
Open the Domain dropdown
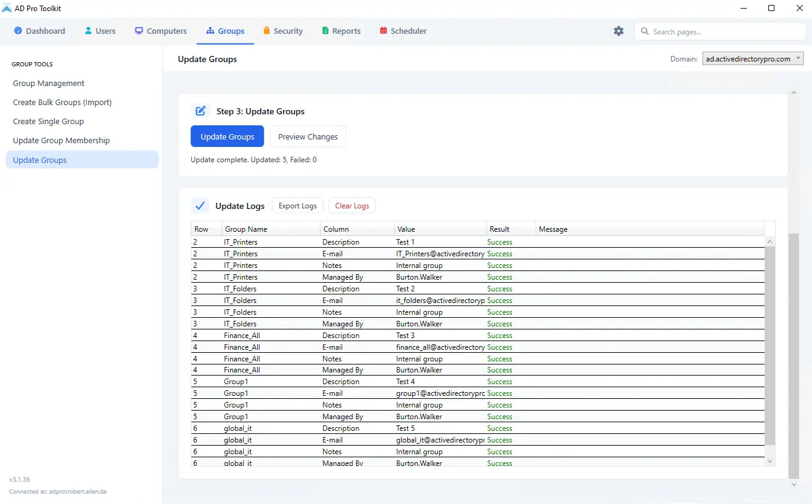753,59
